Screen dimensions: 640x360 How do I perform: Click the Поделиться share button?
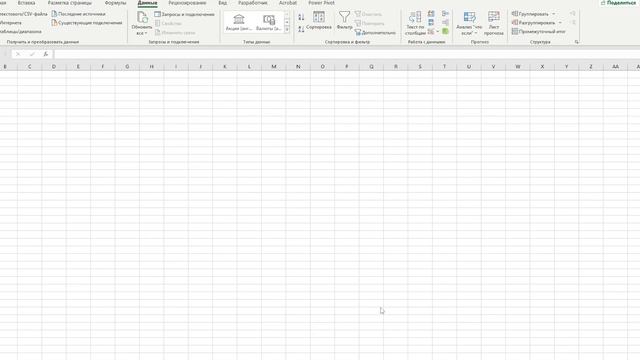pos(618,3)
